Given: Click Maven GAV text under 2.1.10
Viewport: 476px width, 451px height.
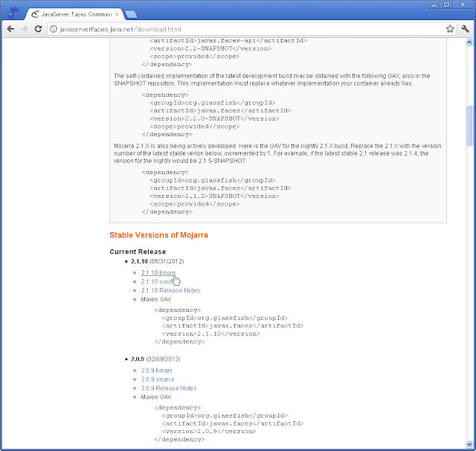Looking at the screenshot, I should click(x=155, y=299).
